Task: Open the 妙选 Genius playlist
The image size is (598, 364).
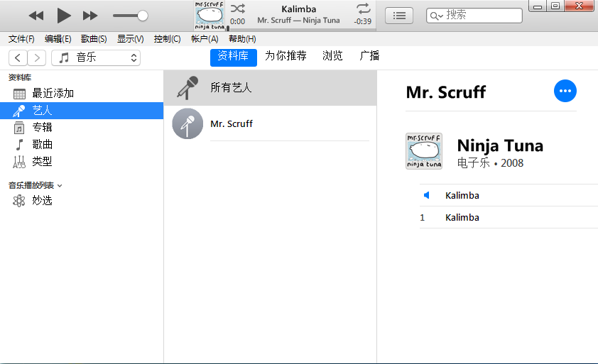Action: click(x=42, y=200)
